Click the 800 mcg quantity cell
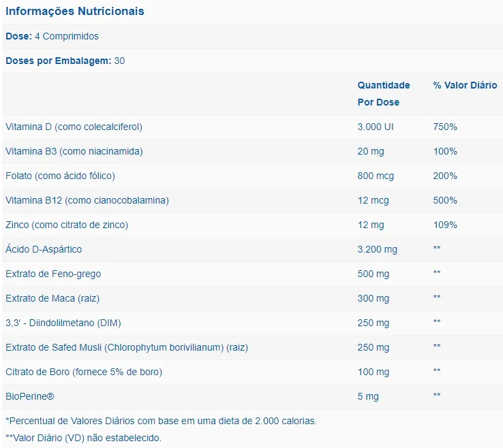503x448 pixels. 376,176
